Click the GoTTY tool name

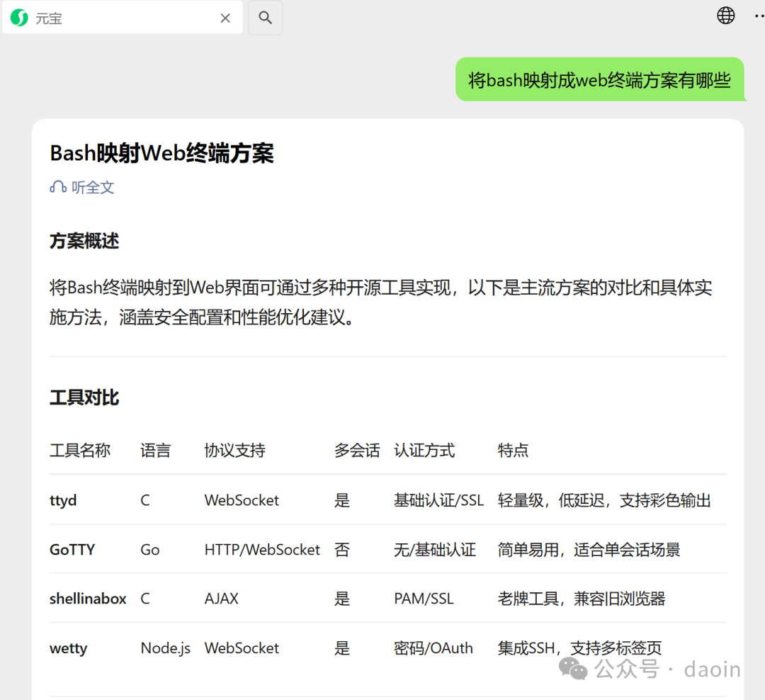coord(72,550)
